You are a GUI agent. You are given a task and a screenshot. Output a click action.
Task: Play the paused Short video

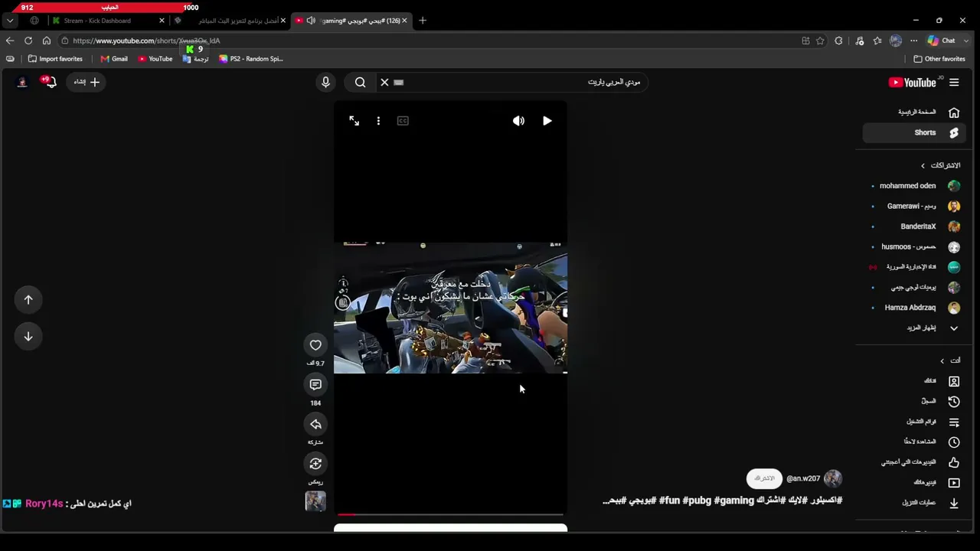547,121
